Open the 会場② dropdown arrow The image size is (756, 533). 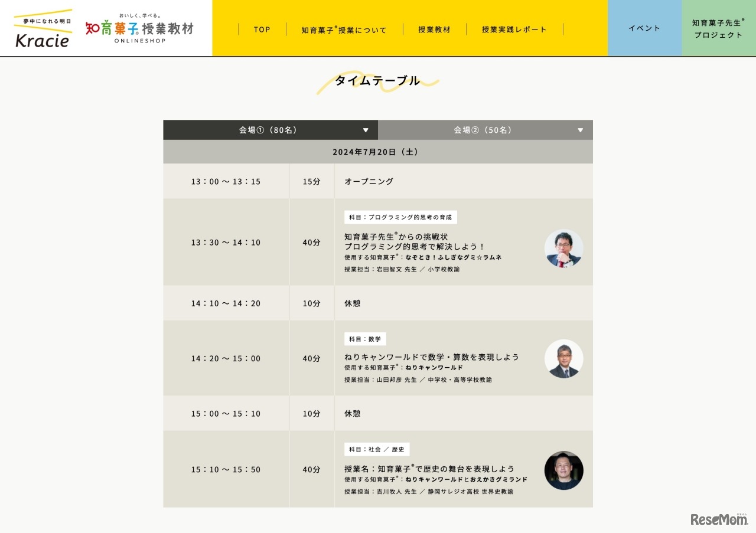tap(581, 130)
